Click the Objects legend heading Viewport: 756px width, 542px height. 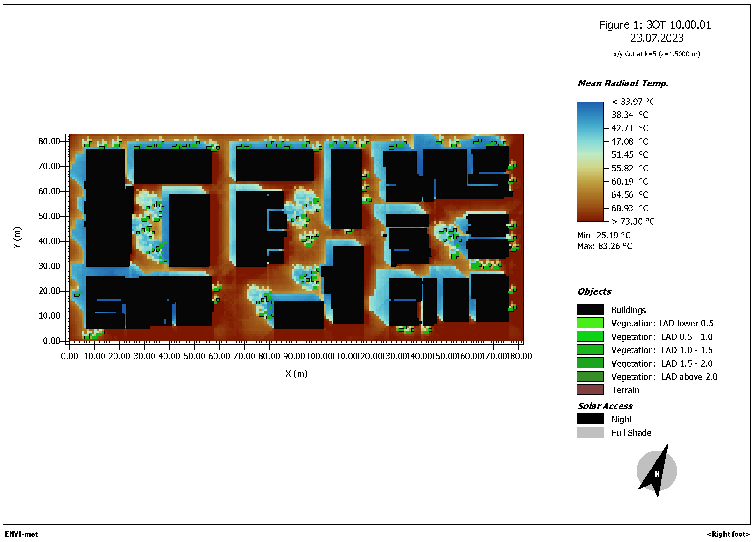point(594,292)
